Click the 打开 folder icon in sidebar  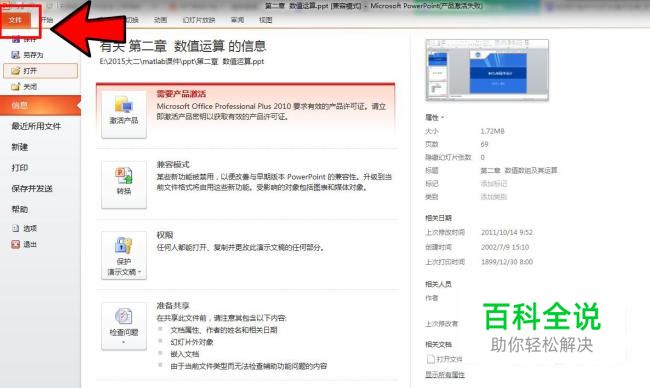point(16,71)
